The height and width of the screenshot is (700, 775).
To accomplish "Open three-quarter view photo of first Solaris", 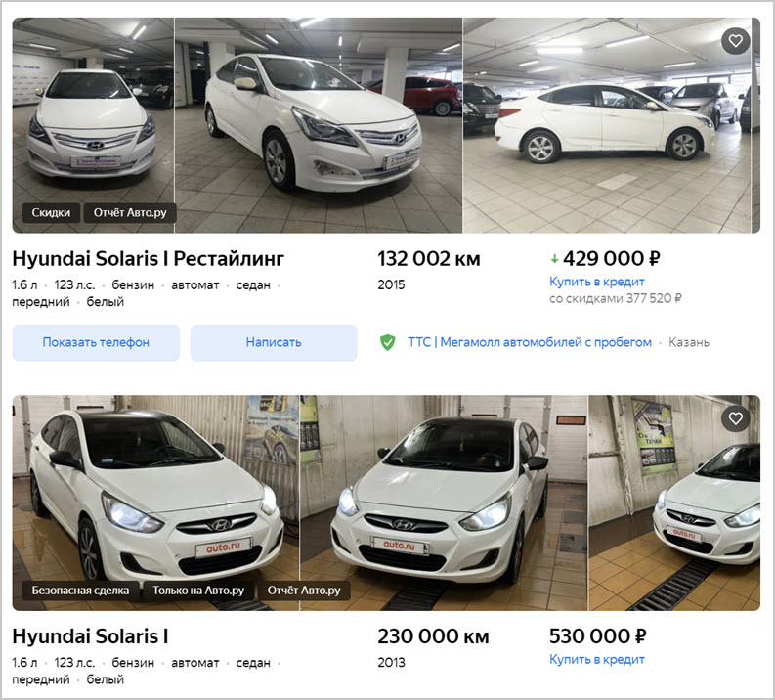I will pos(319,125).
